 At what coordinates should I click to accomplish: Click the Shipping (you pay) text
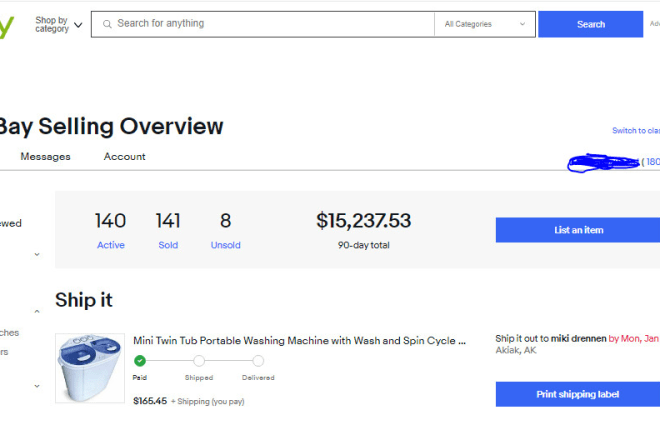point(208,402)
